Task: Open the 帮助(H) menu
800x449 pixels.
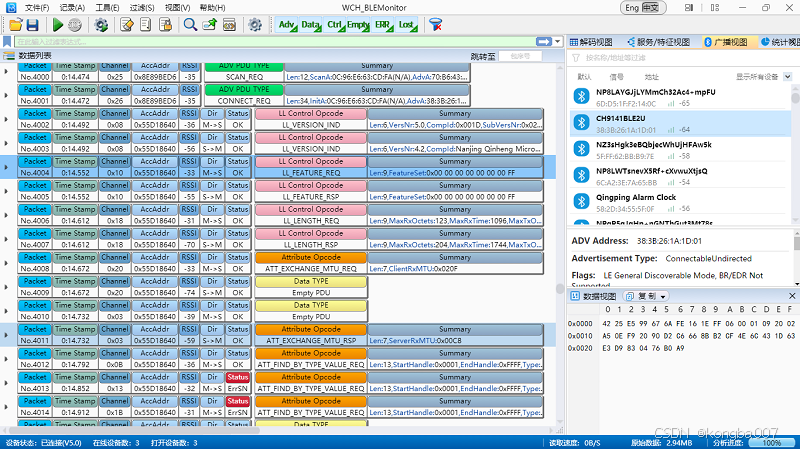Action: pos(212,8)
